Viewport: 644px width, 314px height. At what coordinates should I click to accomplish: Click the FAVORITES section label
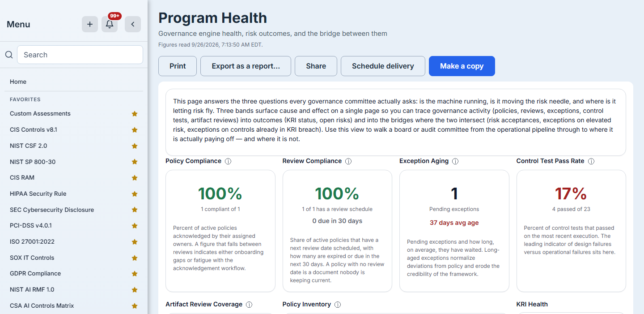tap(25, 99)
